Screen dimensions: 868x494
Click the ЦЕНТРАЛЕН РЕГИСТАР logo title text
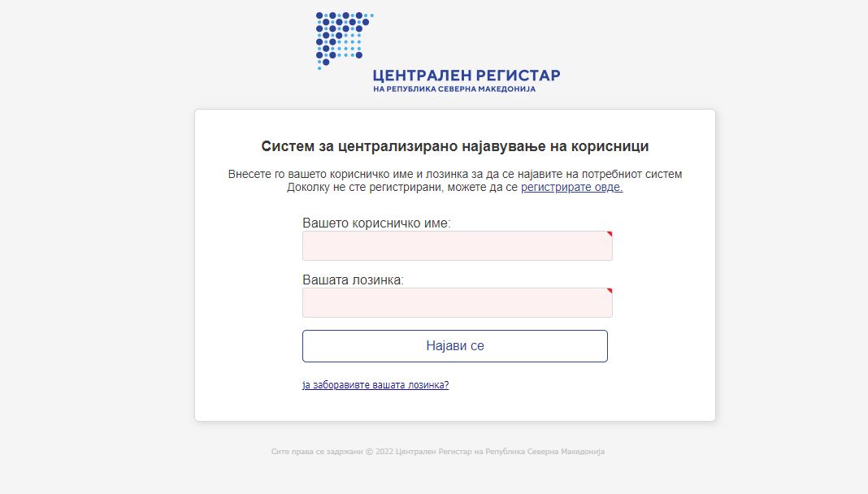pos(467,76)
